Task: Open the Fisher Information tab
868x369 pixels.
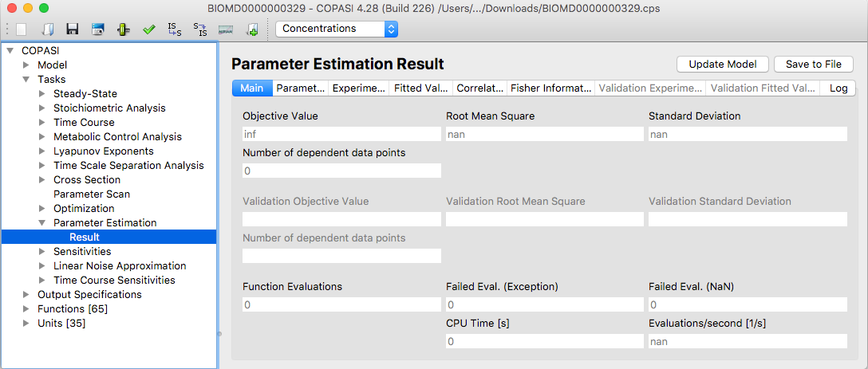Action: click(x=550, y=88)
